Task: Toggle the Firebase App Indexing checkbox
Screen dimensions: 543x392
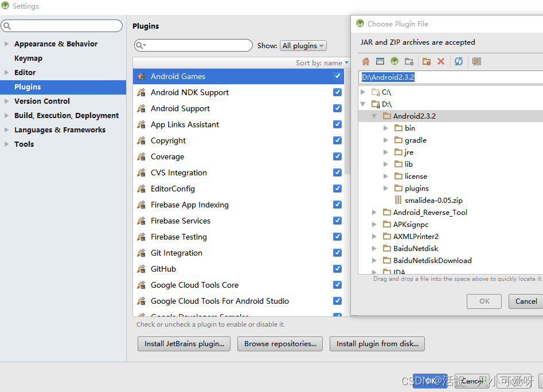Action: click(x=337, y=205)
